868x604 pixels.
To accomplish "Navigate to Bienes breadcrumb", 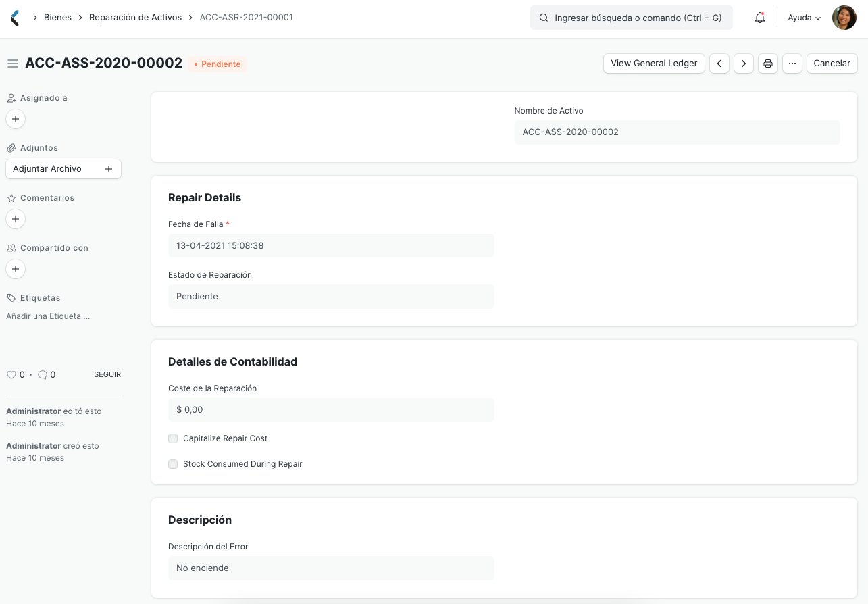I will coord(57,18).
